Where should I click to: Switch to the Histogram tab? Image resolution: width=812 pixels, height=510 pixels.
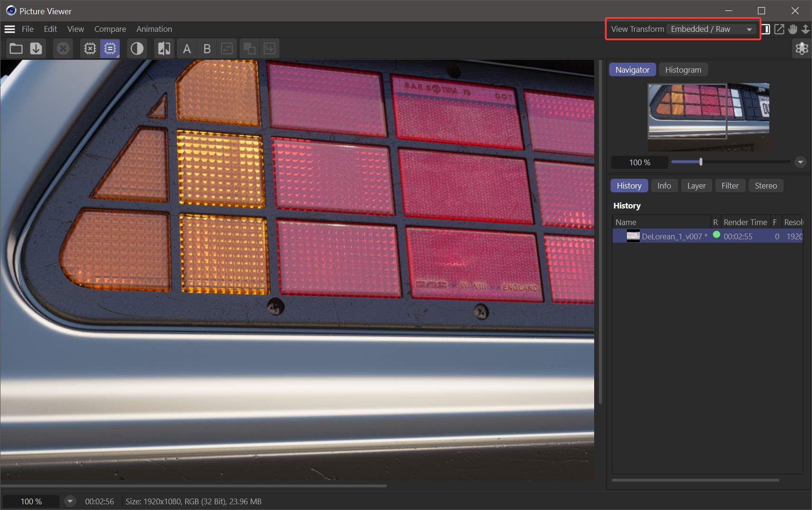click(682, 69)
